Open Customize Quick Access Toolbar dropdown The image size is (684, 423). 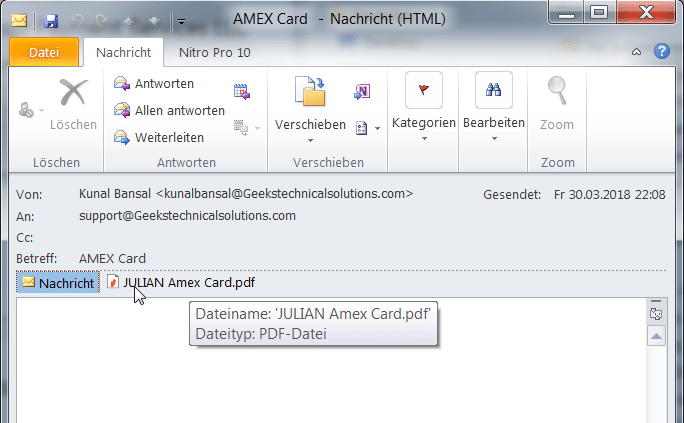[x=181, y=21]
